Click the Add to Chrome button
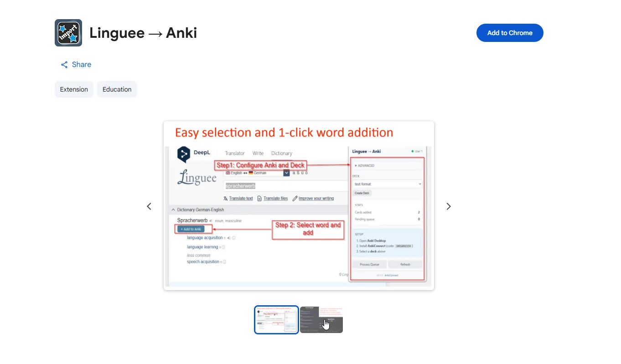Viewport: 621px width, 364px height. point(510,33)
